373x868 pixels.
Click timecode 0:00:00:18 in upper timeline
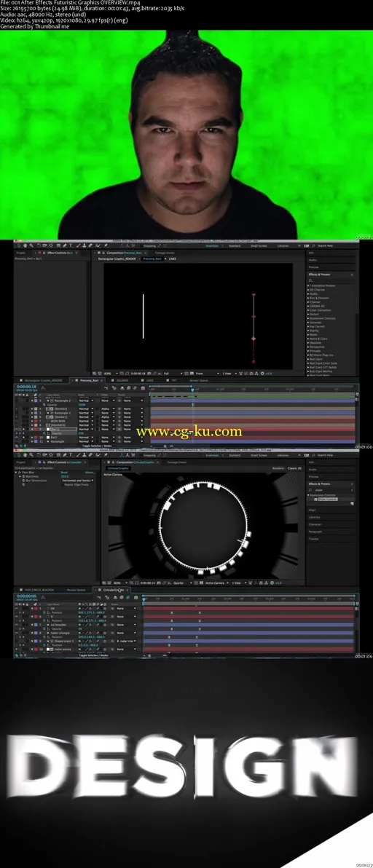(26, 387)
